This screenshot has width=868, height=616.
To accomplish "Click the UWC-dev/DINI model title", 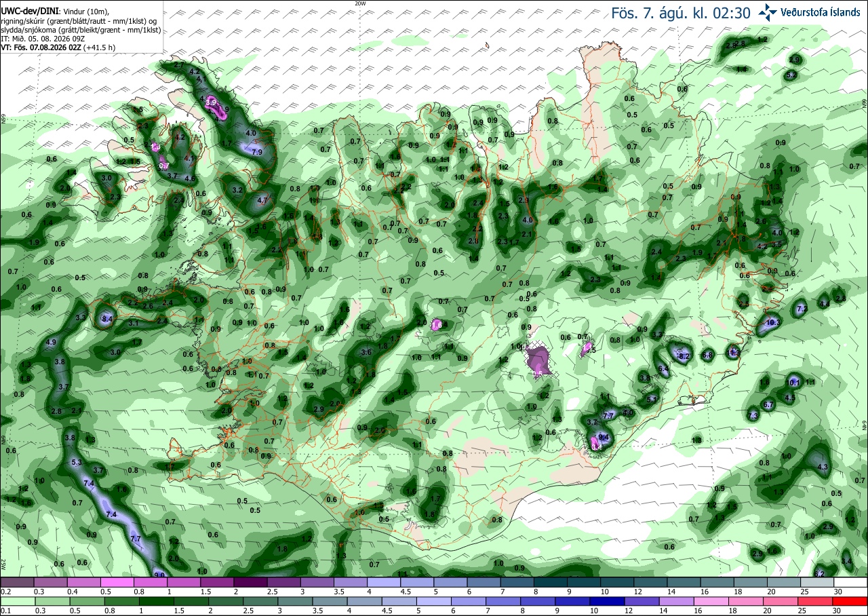I will click(29, 12).
